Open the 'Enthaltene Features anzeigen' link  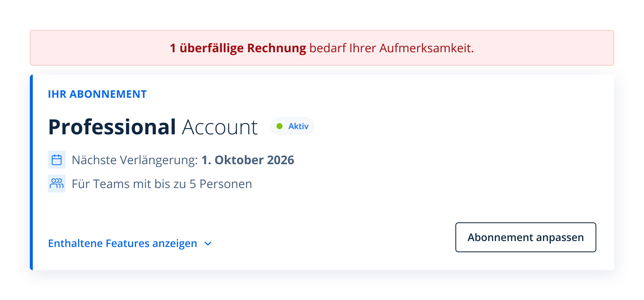click(x=122, y=243)
